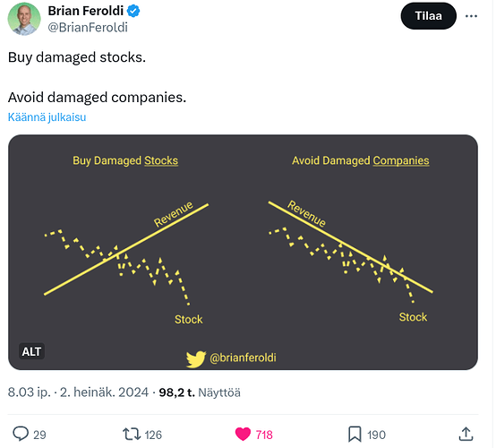The width and height of the screenshot is (496, 448).
Task: Click the blue verified badge
Action: pos(133,11)
